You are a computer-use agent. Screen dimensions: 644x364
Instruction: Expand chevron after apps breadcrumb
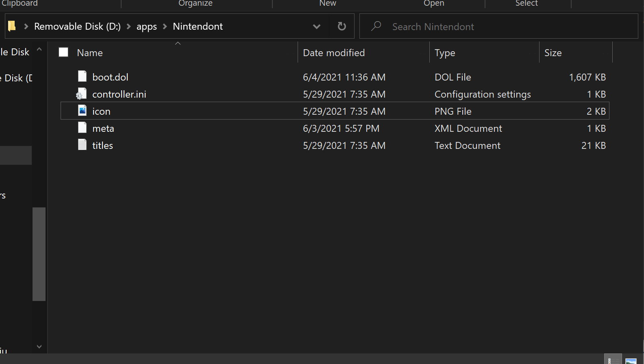pyautogui.click(x=165, y=26)
